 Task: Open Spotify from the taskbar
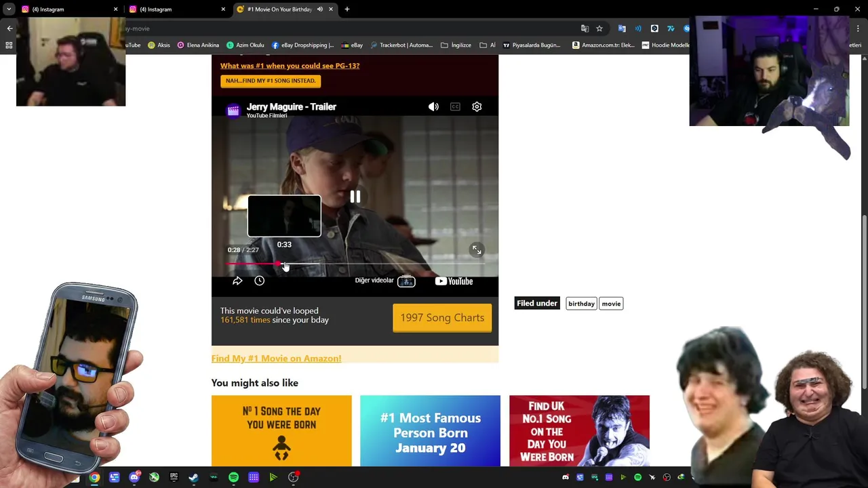click(x=233, y=477)
